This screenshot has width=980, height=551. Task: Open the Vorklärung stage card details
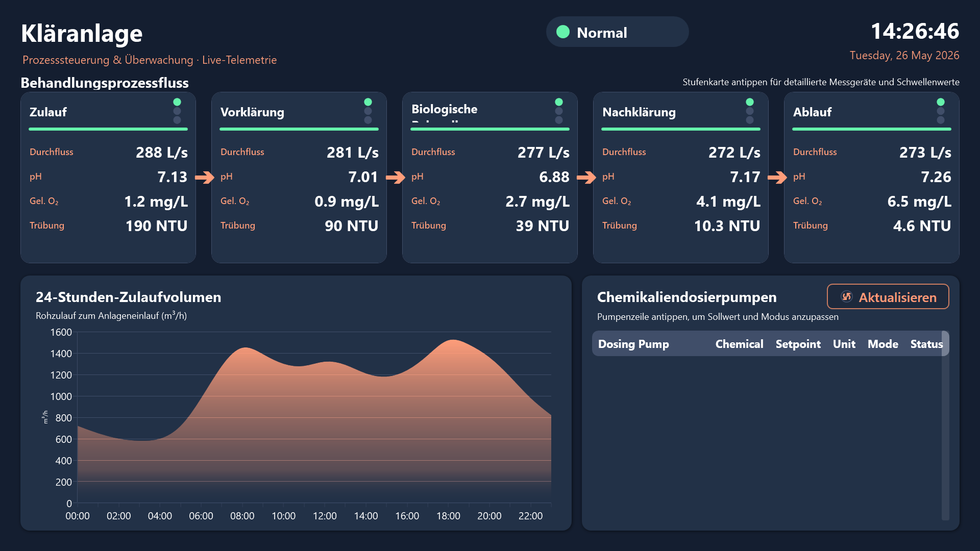click(x=299, y=178)
